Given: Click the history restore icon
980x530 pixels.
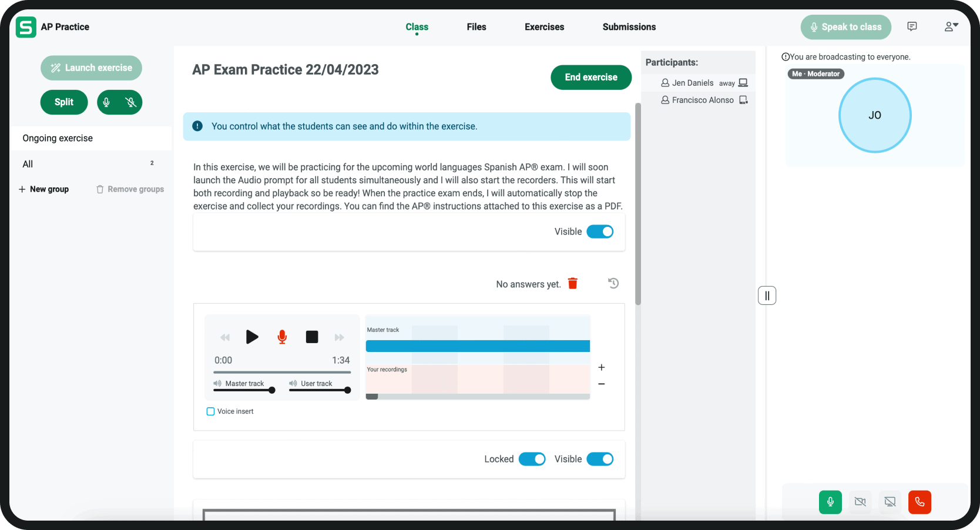Looking at the screenshot, I should 613,283.
